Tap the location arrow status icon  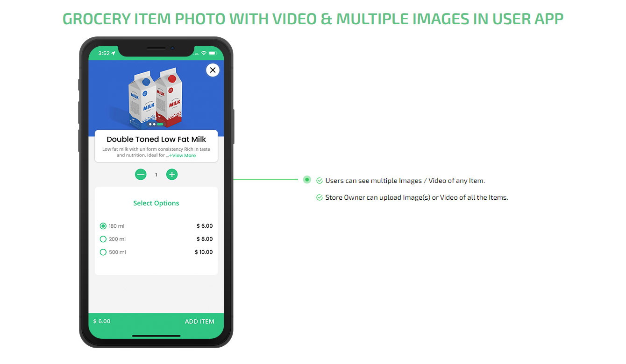click(114, 53)
